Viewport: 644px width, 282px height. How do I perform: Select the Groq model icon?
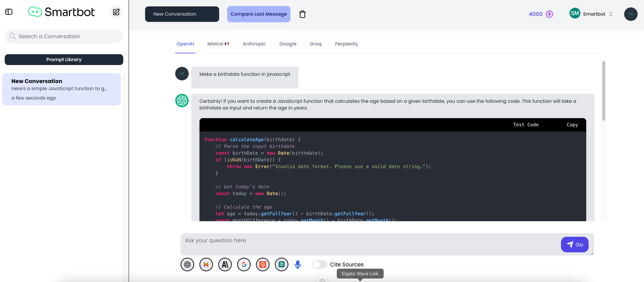pyautogui.click(x=262, y=264)
